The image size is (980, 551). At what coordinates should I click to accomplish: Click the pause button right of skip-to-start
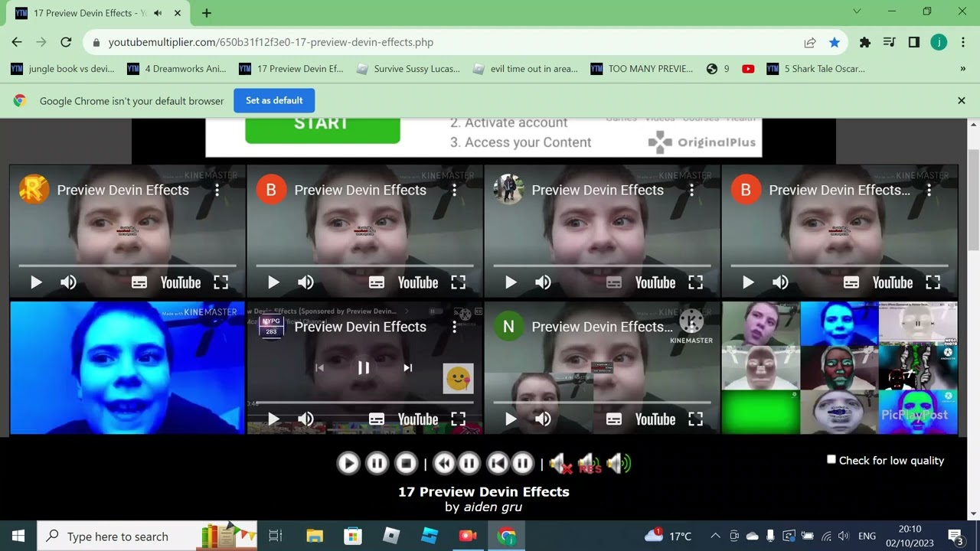click(522, 463)
